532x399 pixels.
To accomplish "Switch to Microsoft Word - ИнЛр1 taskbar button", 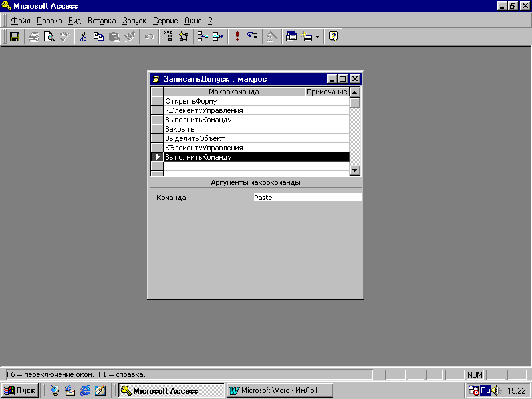I will click(x=279, y=390).
